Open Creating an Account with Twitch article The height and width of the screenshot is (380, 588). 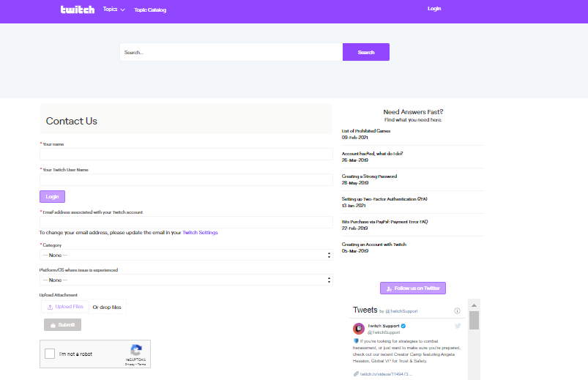[374, 245]
